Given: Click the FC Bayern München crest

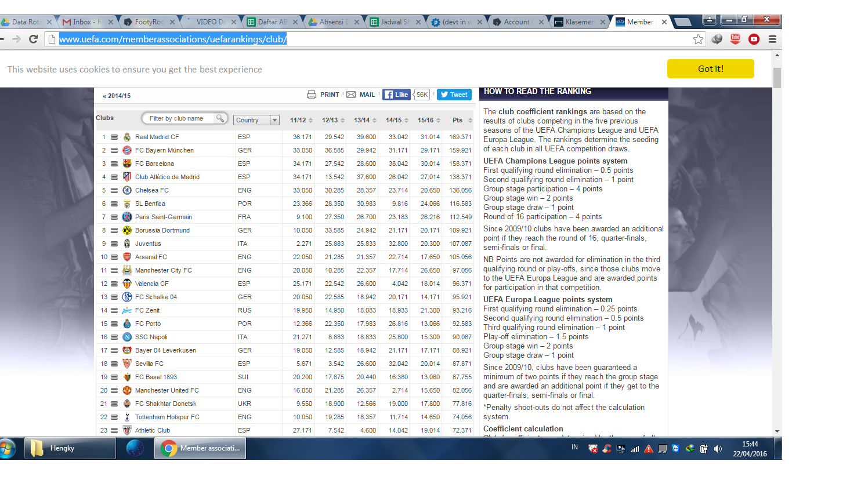Looking at the screenshot, I should [127, 150].
